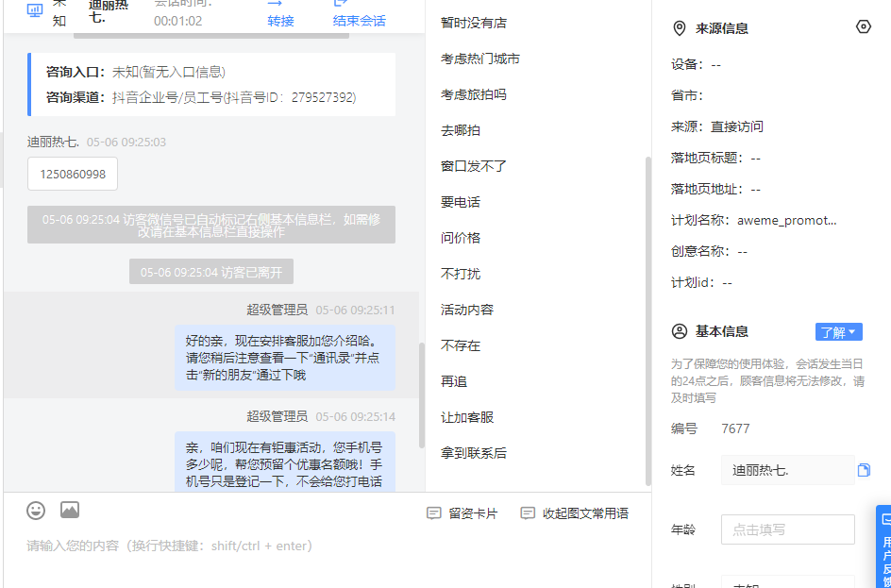Click the 落地页标题：-- entry

[715, 158]
